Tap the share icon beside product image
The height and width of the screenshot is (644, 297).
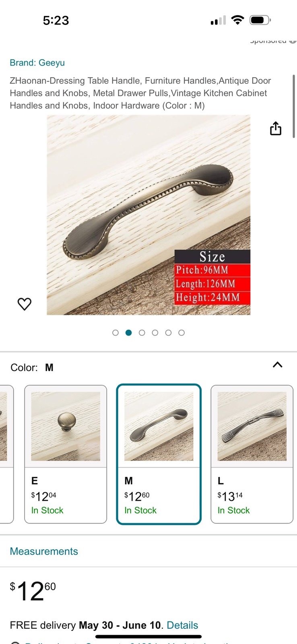click(x=276, y=128)
